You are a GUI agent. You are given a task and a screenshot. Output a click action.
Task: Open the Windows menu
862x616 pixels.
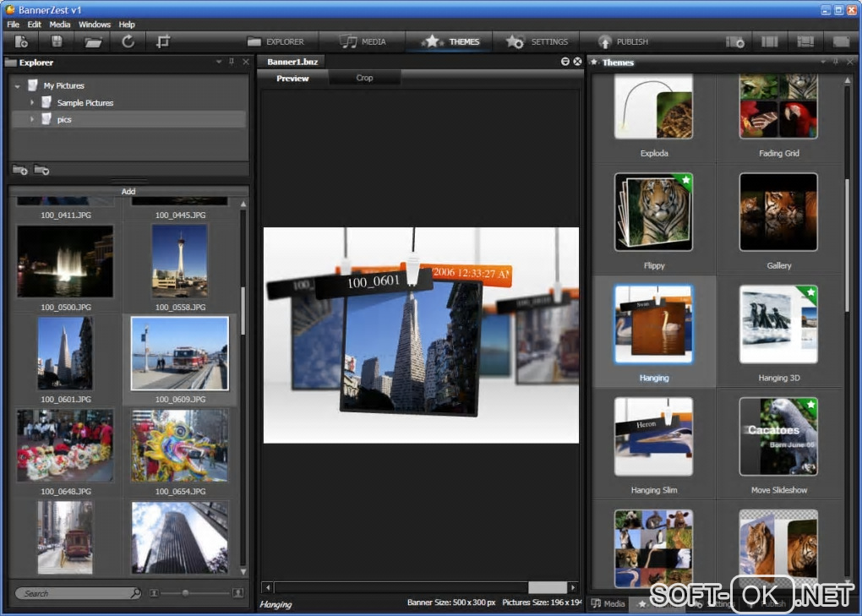[x=95, y=25]
